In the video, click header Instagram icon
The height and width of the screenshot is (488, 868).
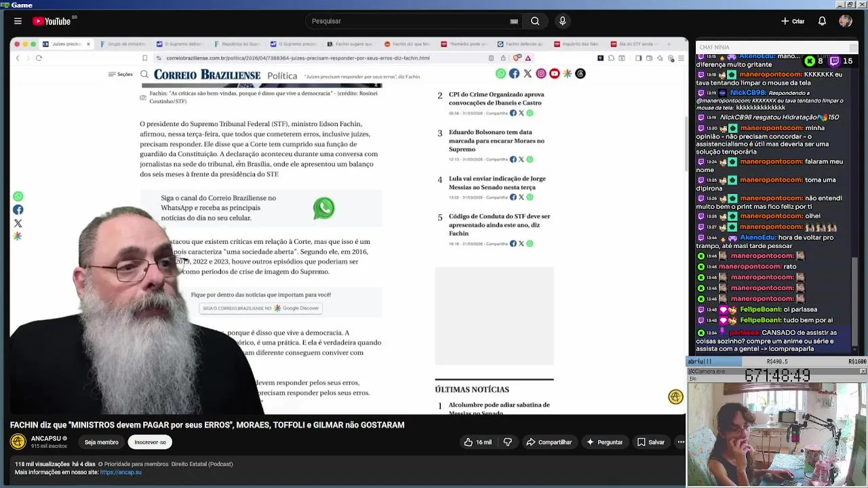[x=541, y=73]
